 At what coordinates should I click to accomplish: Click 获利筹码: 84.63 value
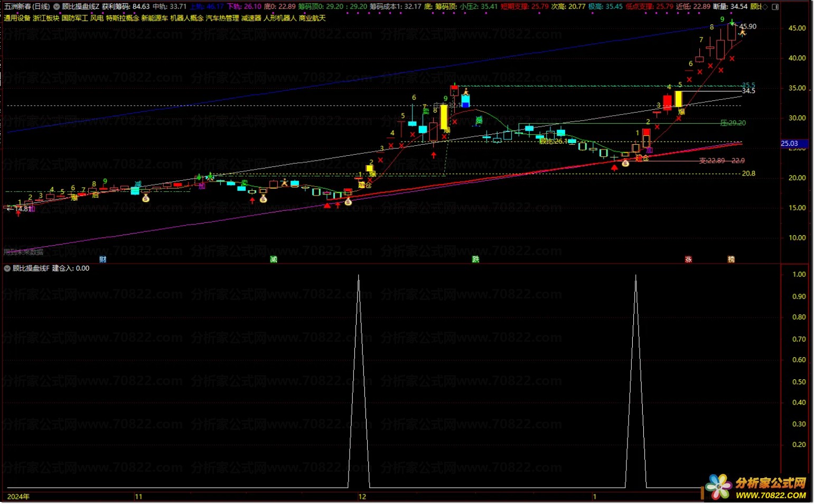(126, 7)
